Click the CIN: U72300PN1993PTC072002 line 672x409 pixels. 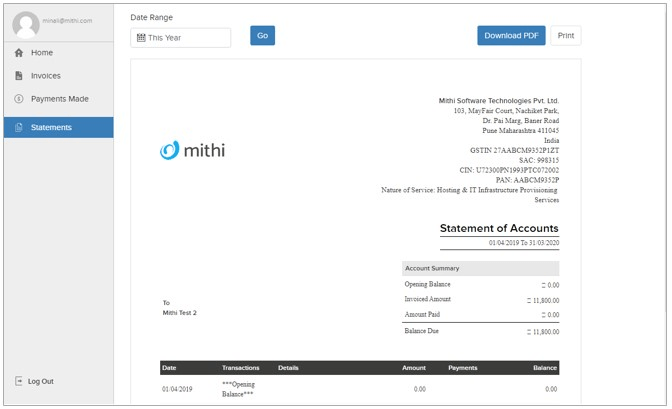pos(509,170)
